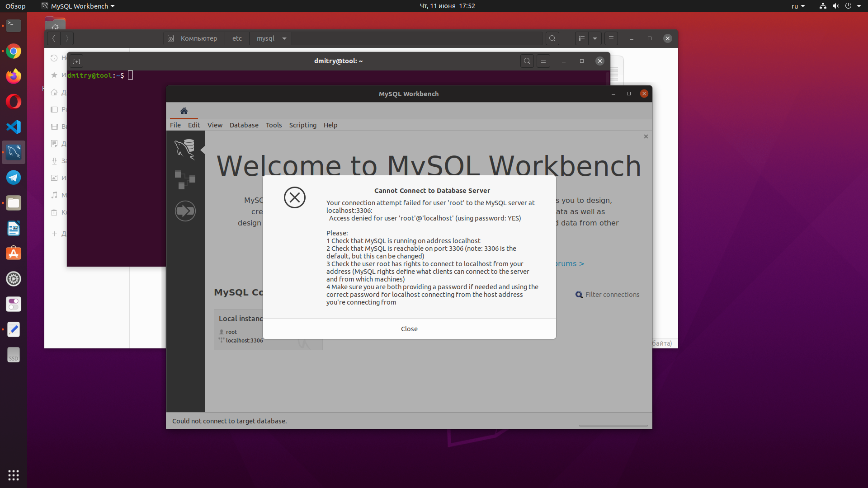Launch Firefox from the dock
The width and height of the screenshot is (868, 488).
(14, 76)
